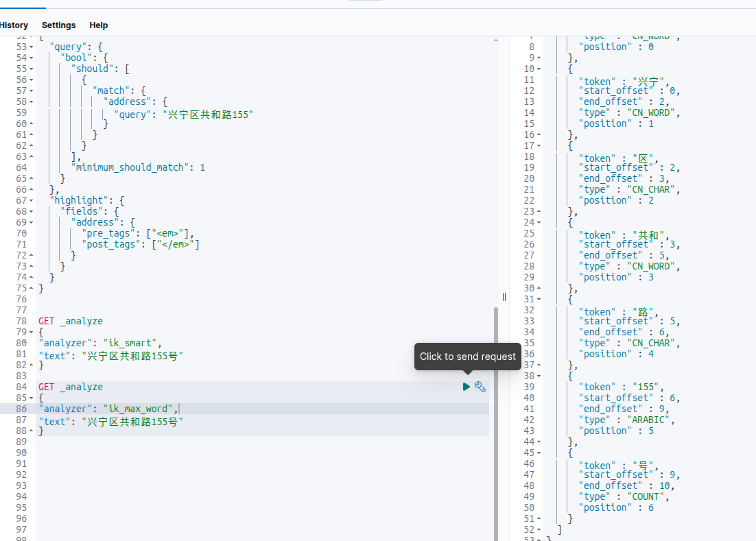Image resolution: width=756 pixels, height=541 pixels.
Task: Click the text value on line 87
Action: pyautogui.click(x=132, y=422)
